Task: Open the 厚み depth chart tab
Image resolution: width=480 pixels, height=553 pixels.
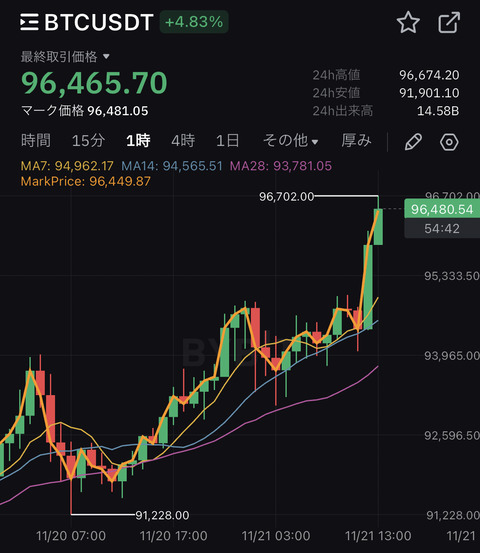Action: pos(356,141)
